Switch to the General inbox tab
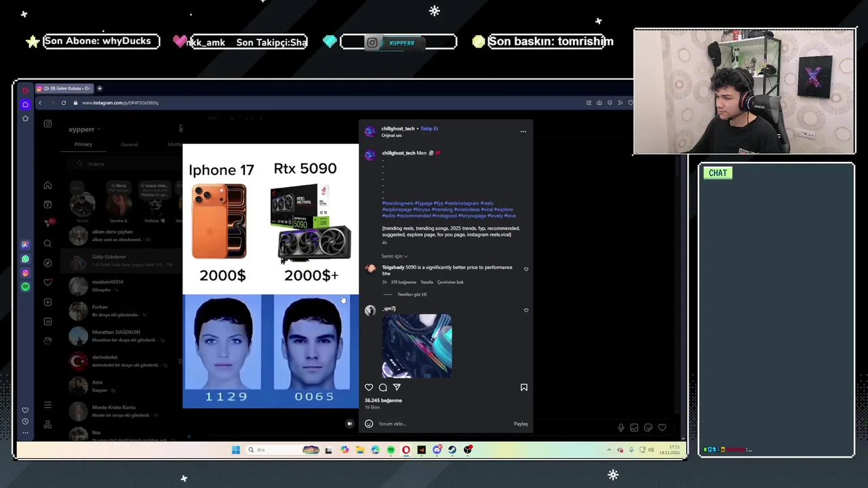Screen dimensions: 868x488 [x=129, y=144]
